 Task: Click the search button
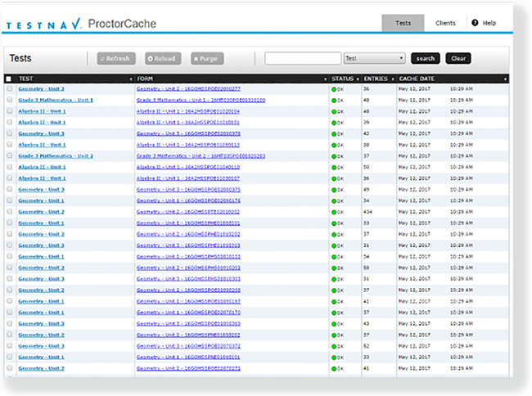pos(425,58)
